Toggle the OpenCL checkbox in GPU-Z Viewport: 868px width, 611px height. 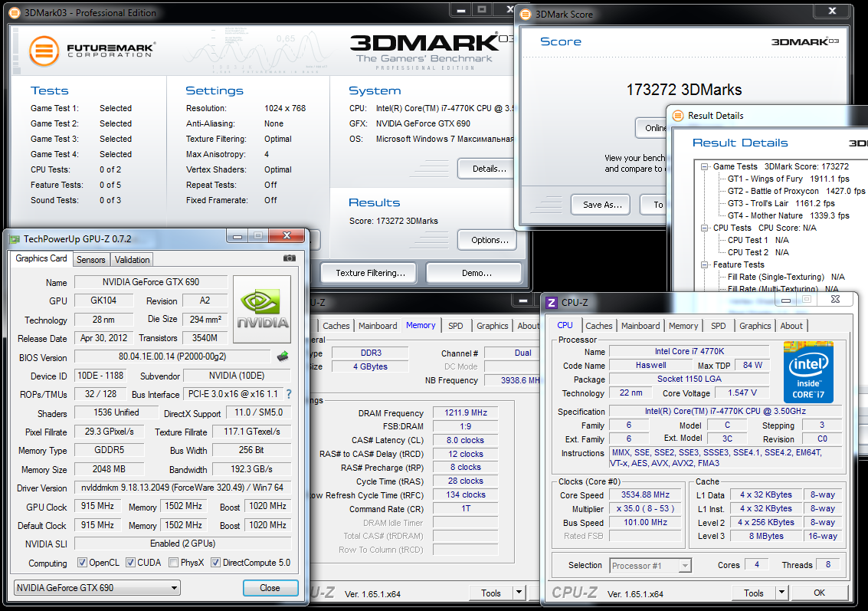pos(82,563)
